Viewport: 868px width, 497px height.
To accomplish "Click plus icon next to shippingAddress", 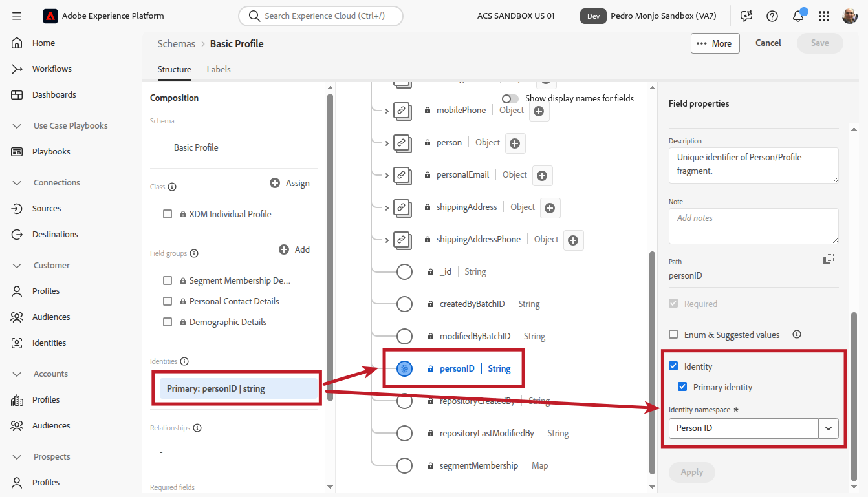I will point(550,208).
